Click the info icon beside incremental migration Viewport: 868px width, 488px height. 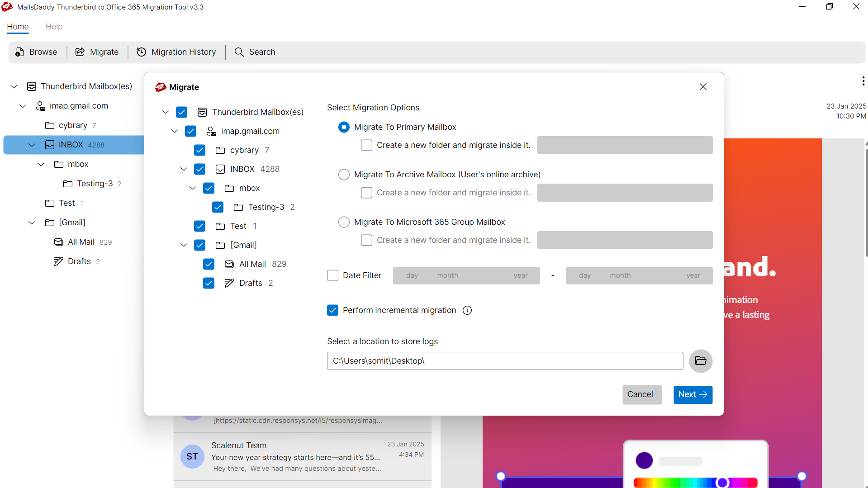(467, 310)
